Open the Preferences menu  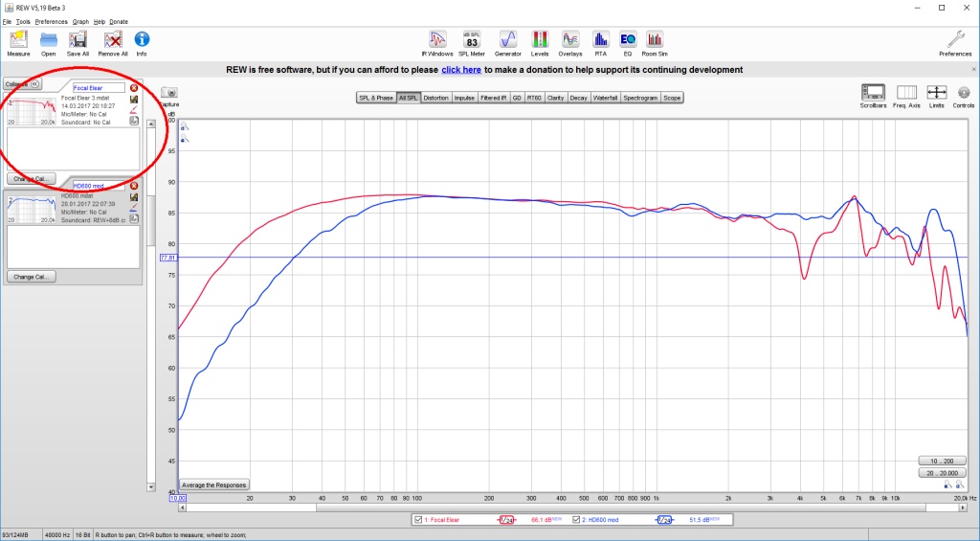tap(52, 21)
